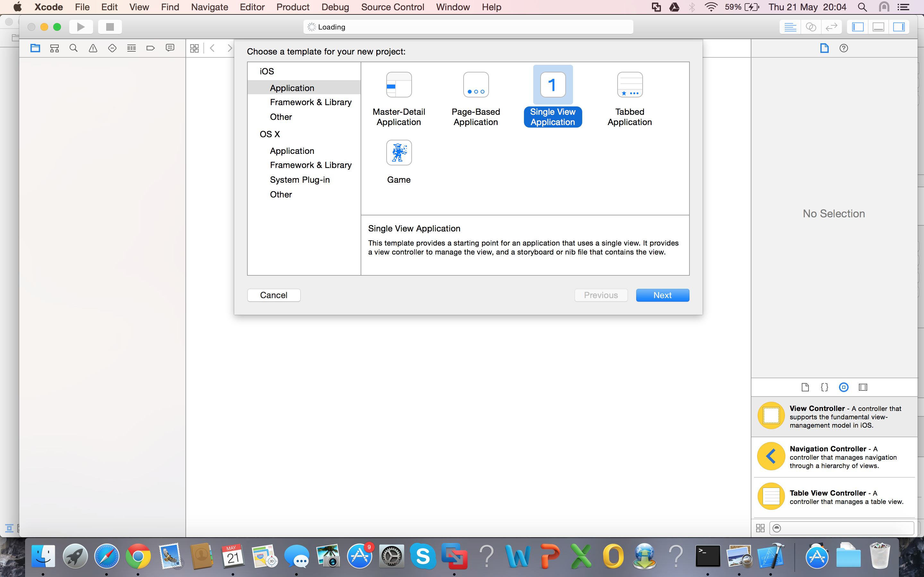Open the Find navigator magnifier icon
The image size is (924, 577).
pyautogui.click(x=74, y=48)
